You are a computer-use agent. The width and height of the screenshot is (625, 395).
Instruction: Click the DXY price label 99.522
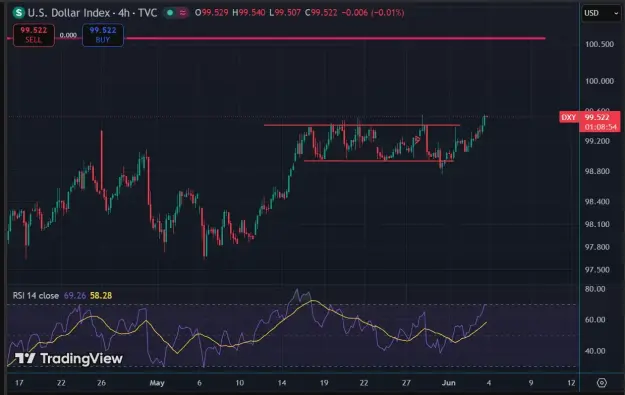click(590, 117)
